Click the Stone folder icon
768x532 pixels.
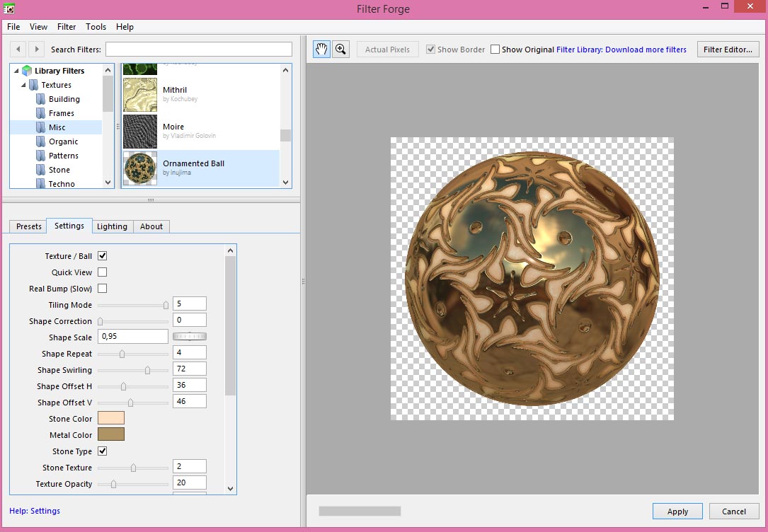coord(40,170)
